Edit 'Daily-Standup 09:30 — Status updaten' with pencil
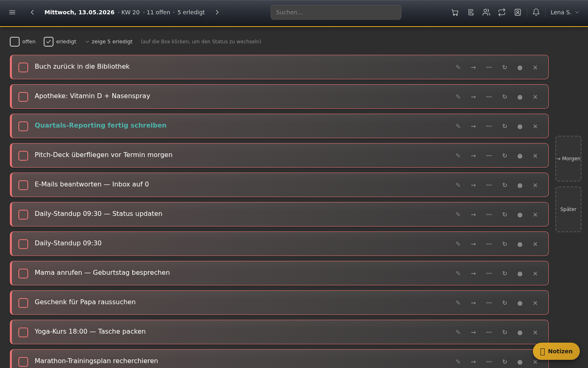Viewport: 588px width, 368px height. click(458, 214)
